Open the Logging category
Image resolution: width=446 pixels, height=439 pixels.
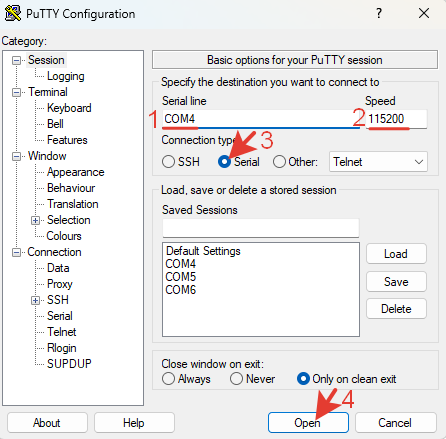point(66,76)
